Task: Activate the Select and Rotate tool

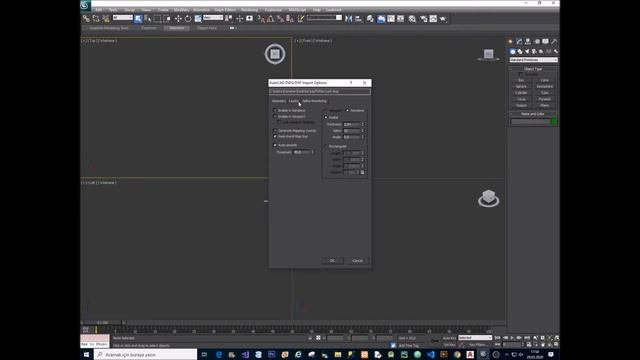Action: coord(188,19)
